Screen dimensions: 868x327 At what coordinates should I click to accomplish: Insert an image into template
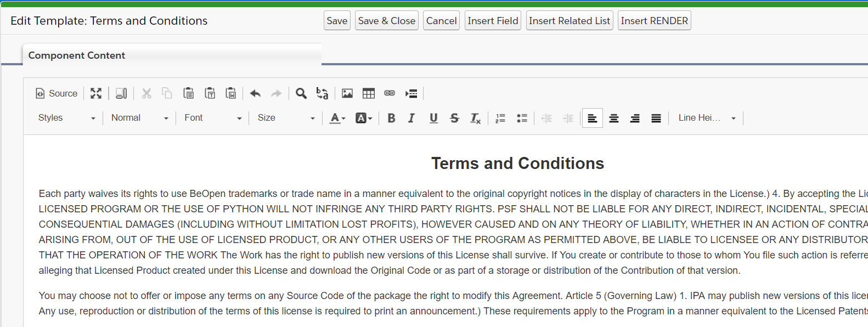tap(347, 94)
